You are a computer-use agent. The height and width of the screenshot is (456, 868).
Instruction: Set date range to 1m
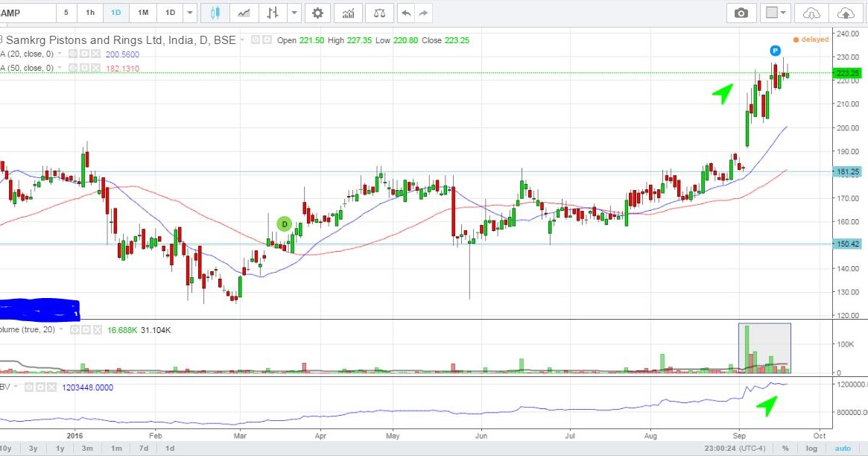pyautogui.click(x=116, y=449)
